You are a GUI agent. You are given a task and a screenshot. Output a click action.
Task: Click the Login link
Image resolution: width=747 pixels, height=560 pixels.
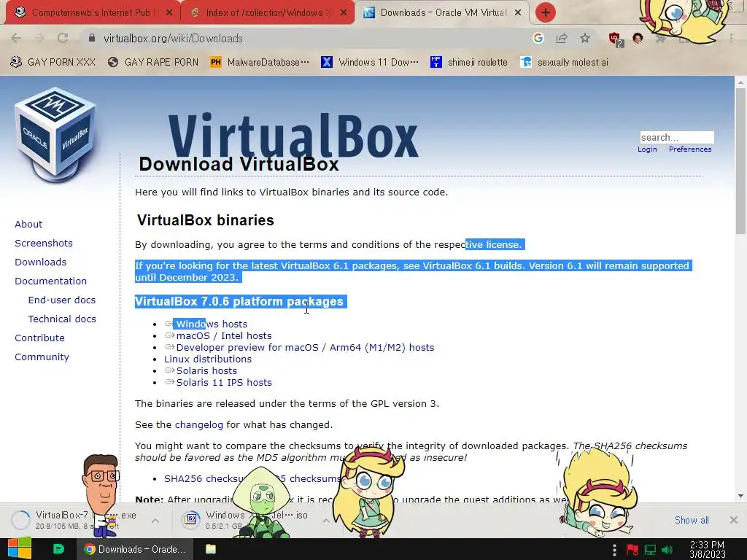647,149
